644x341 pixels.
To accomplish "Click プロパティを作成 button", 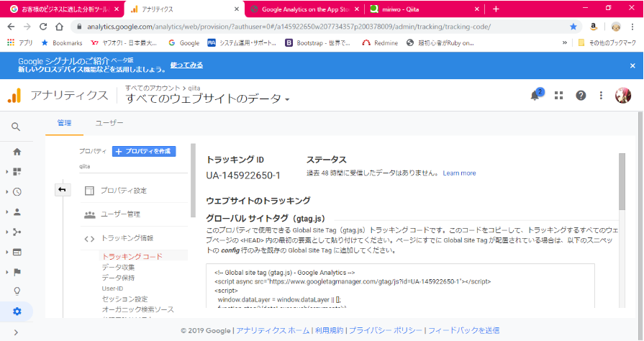I will click(x=144, y=151).
